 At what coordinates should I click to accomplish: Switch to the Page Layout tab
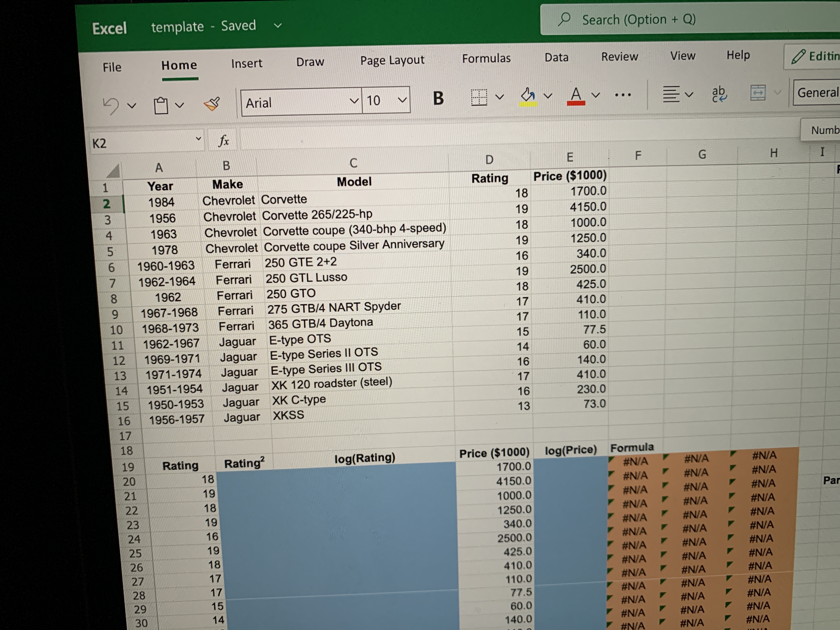point(392,60)
